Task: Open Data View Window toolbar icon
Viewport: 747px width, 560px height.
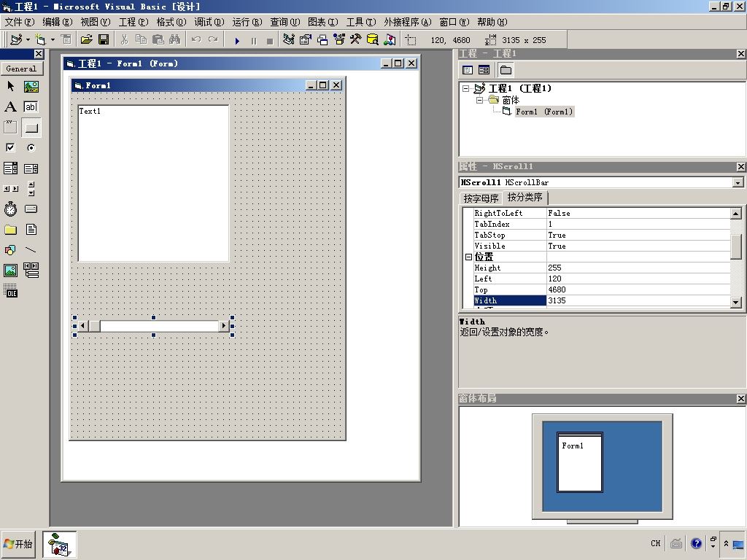Action: tap(373, 40)
